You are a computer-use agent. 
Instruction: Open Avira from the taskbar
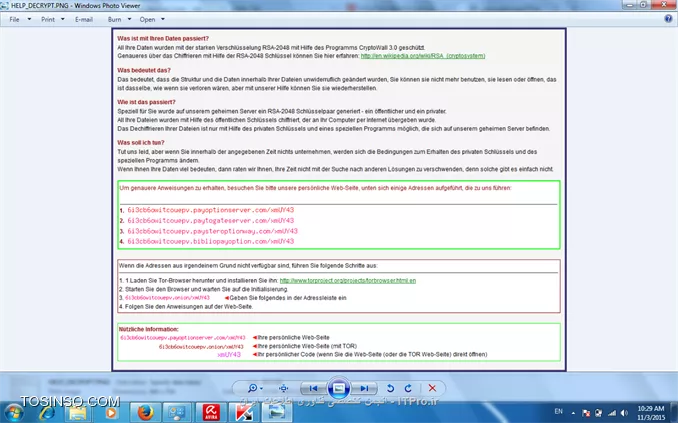pos(211,413)
